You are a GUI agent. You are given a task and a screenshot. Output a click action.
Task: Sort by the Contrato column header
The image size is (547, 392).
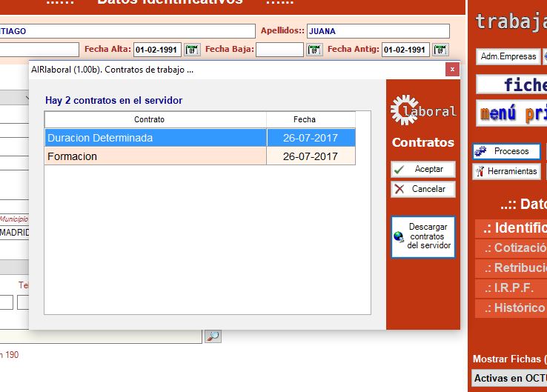tap(156, 119)
